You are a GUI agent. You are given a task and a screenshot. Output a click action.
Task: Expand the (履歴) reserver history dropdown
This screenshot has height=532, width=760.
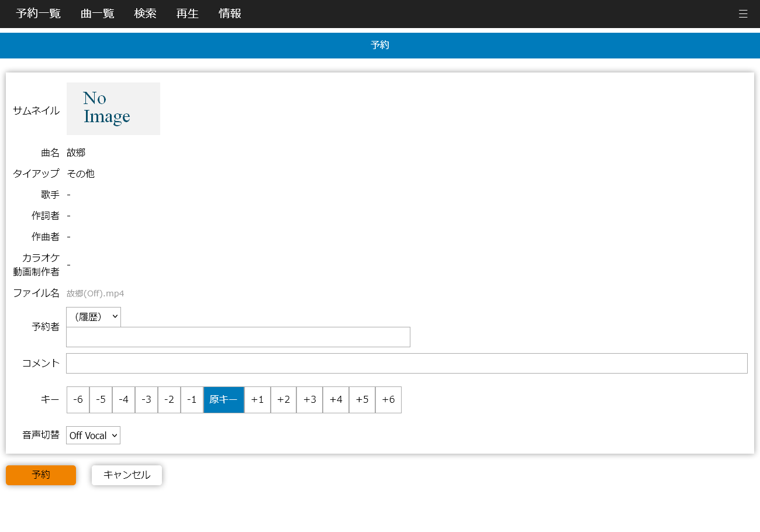(x=94, y=317)
